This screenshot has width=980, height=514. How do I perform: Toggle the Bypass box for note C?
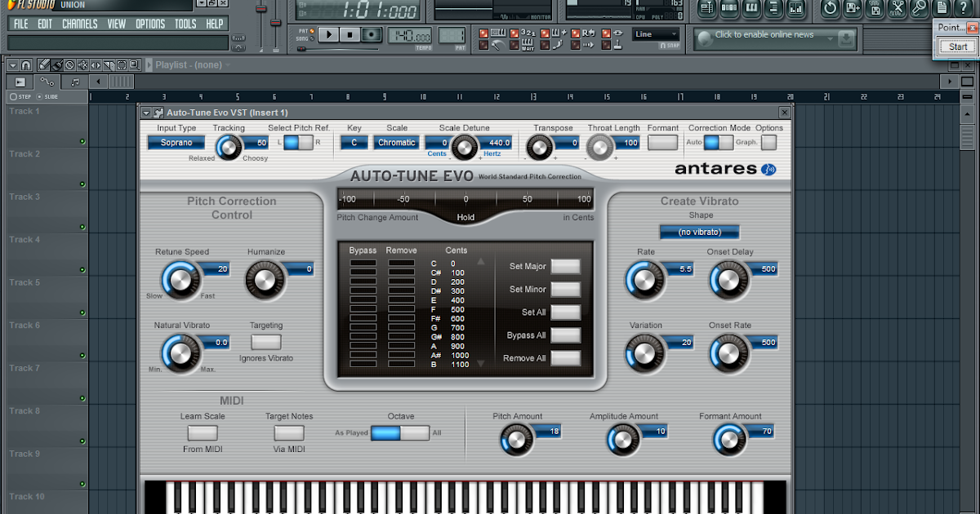pos(363,263)
